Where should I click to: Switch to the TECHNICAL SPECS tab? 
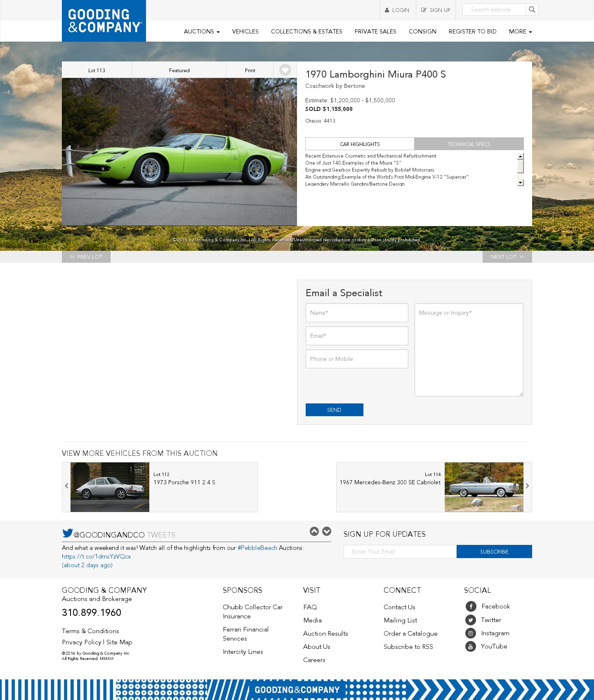[x=469, y=144]
